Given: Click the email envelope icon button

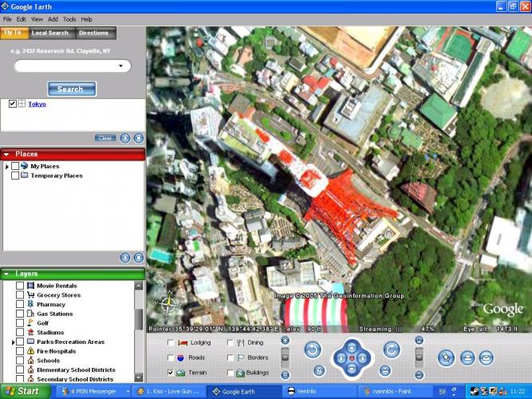Looking at the screenshot, I should click(487, 358).
